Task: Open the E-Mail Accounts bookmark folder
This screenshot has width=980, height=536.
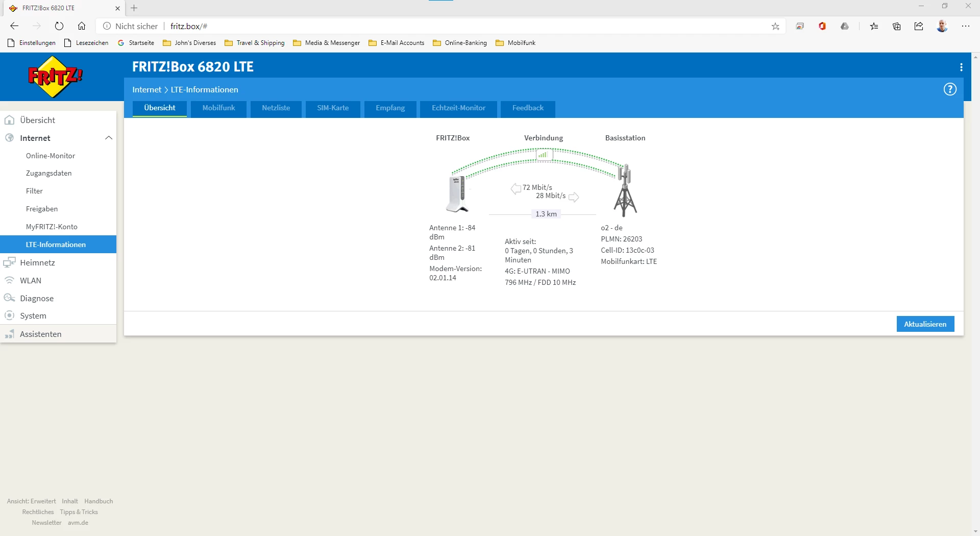Action: tap(397, 43)
